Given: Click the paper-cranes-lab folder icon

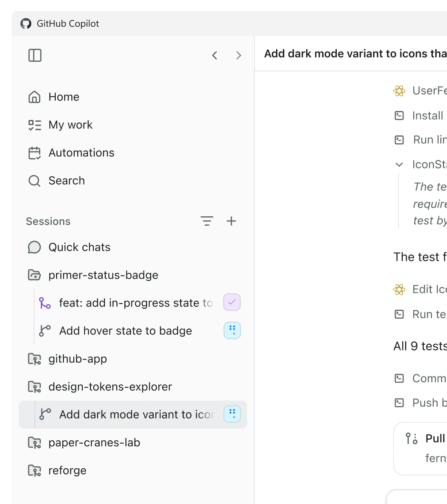Looking at the screenshot, I should [35, 443].
